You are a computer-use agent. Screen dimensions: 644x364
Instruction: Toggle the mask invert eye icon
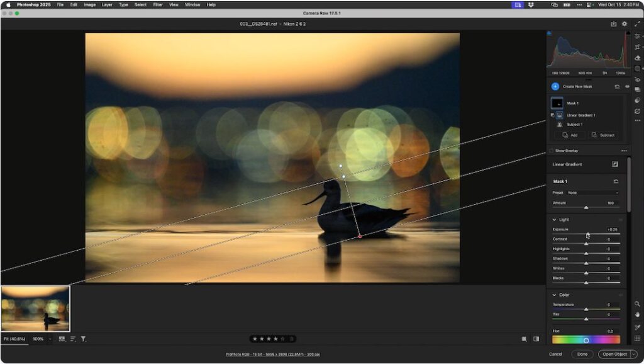click(626, 86)
